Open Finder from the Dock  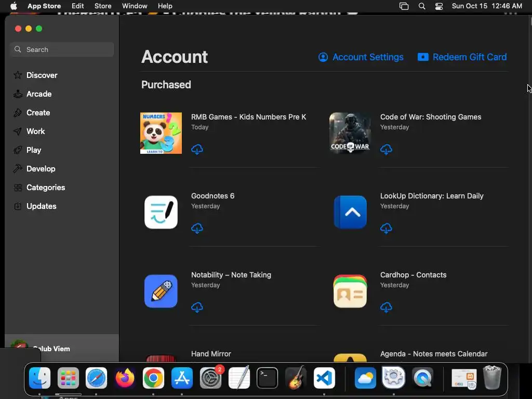click(x=39, y=378)
